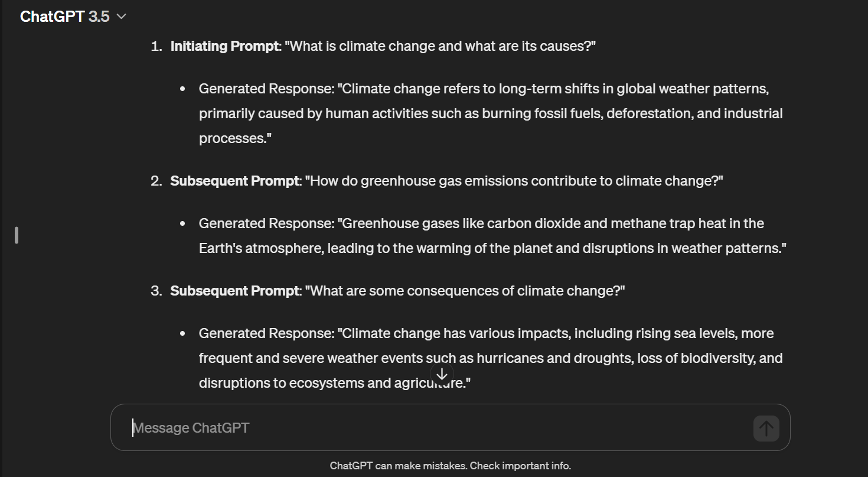Click the bold "Initiating Prompt" label
This screenshot has width=868, height=477.
click(224, 46)
